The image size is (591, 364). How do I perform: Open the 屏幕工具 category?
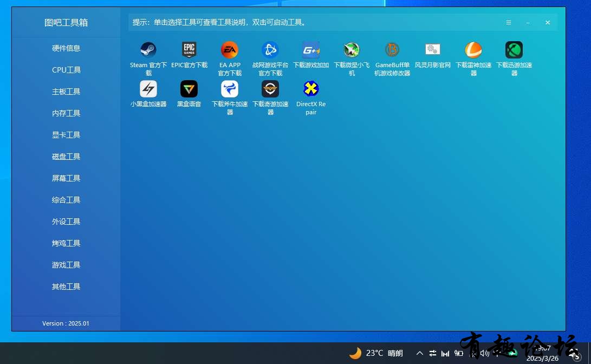click(66, 178)
